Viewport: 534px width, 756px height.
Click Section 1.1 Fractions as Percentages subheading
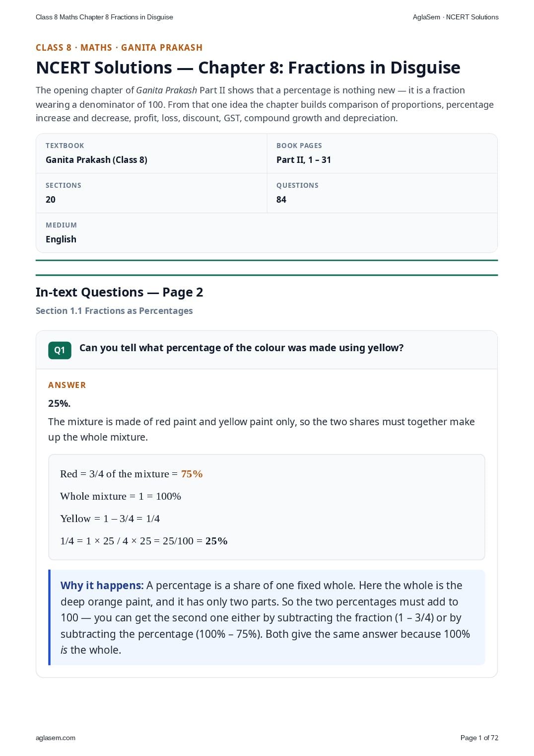114,311
